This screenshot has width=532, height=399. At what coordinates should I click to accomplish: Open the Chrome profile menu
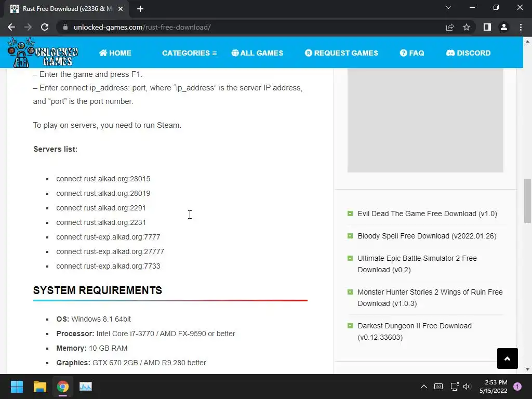coord(504,27)
